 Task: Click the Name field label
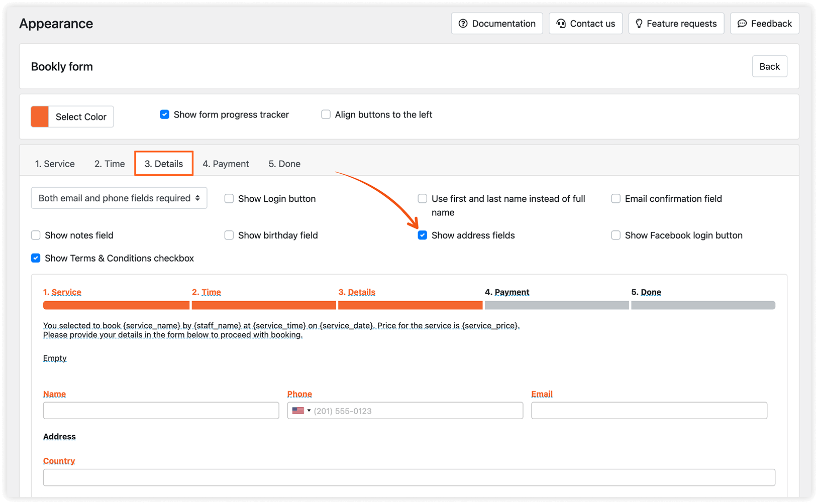pyautogui.click(x=54, y=394)
